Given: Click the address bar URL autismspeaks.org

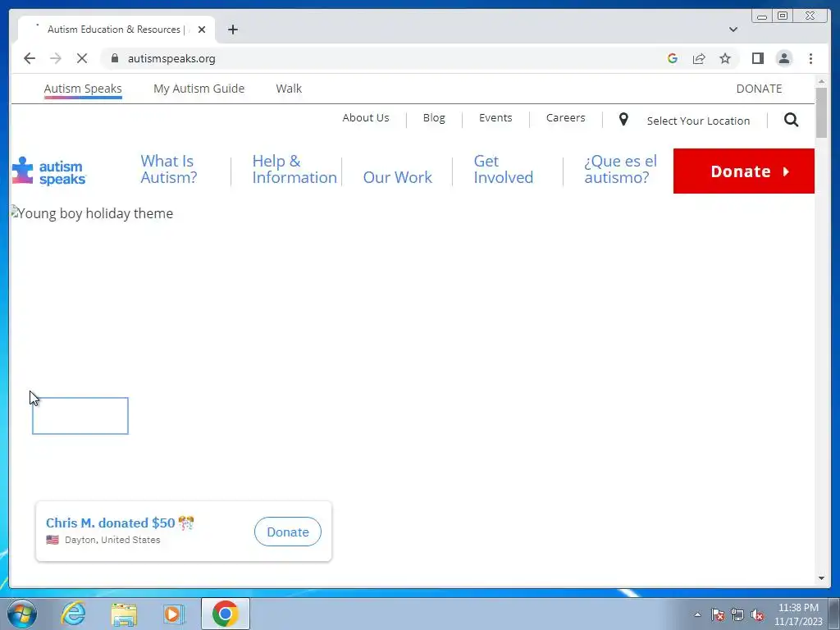Looking at the screenshot, I should coord(171,58).
